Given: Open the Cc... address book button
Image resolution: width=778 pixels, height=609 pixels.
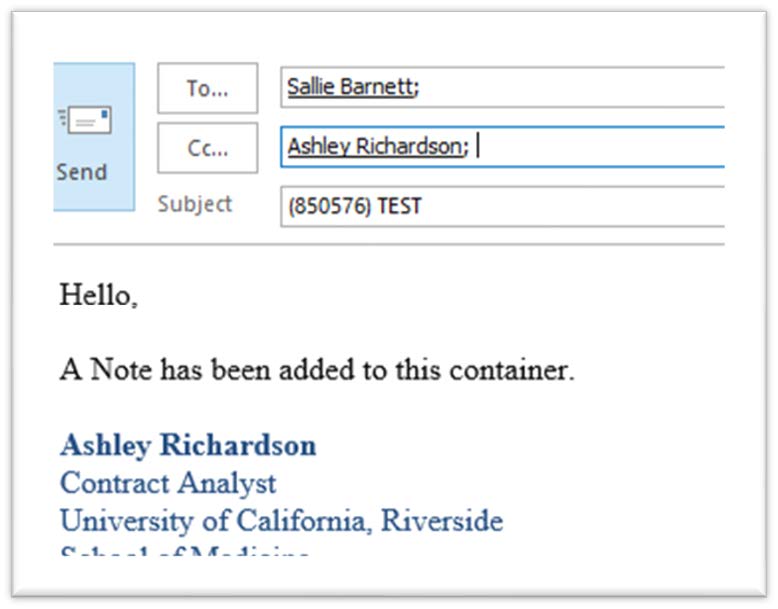Looking at the screenshot, I should 207,148.
